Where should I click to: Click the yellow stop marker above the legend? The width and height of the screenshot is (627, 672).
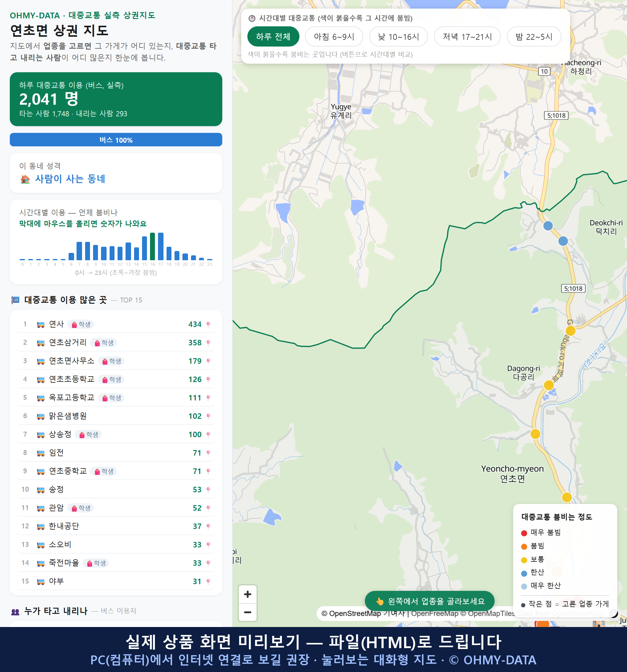(x=567, y=497)
